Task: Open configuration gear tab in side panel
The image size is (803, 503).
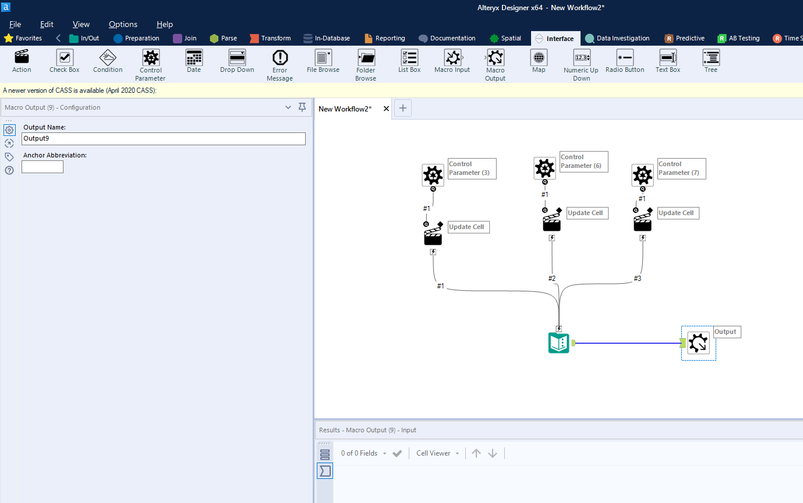Action: (x=9, y=130)
